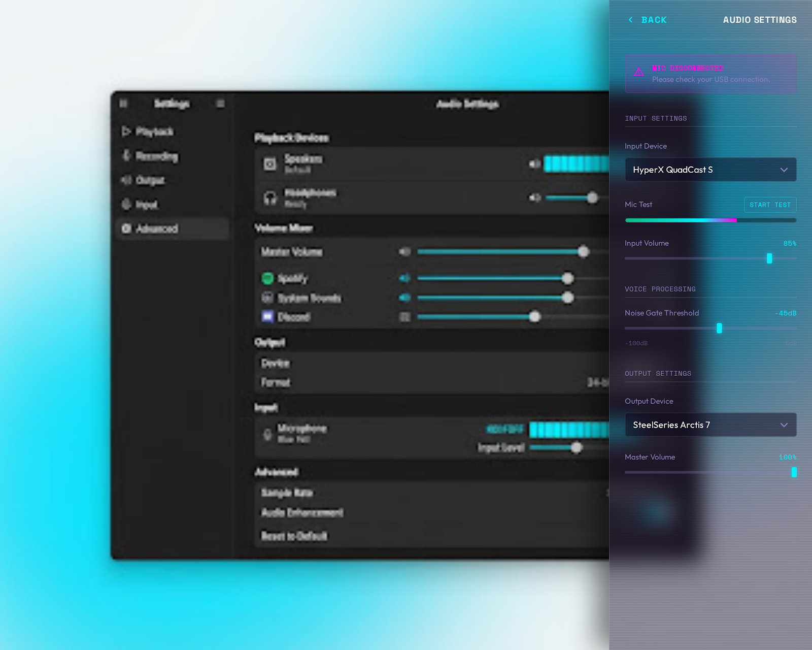
Task: Mute Master Volume using its speaker icon
Action: pos(404,251)
